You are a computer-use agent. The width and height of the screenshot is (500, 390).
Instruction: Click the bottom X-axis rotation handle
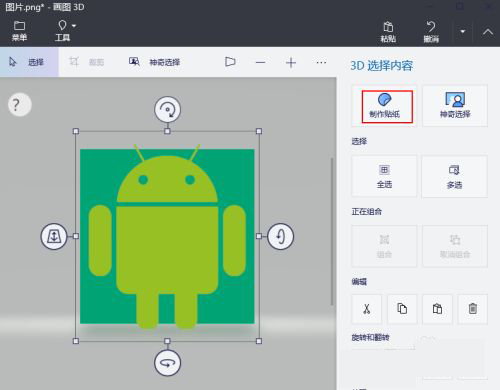(x=167, y=363)
